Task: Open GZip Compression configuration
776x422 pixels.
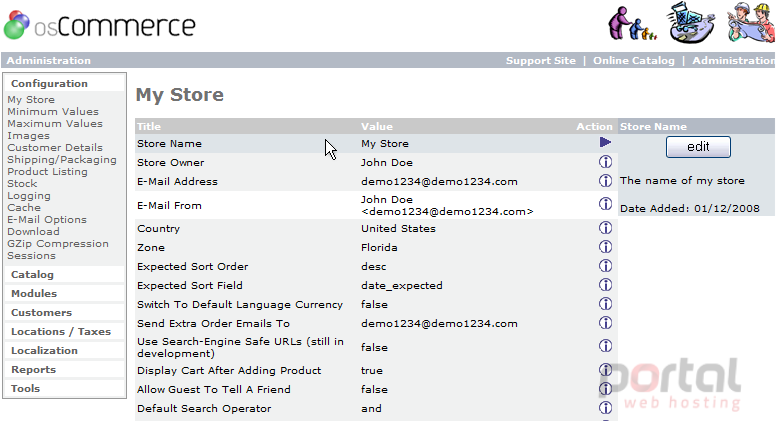Action: (58, 244)
